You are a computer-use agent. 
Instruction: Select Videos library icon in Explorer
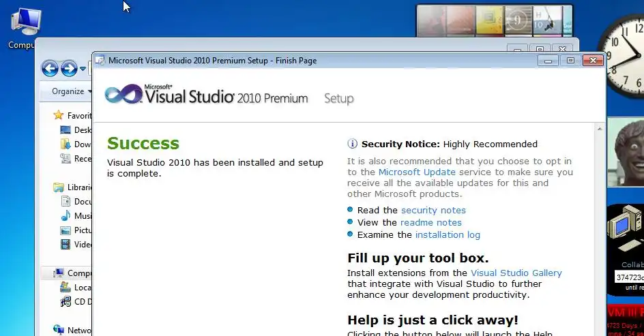pos(65,245)
